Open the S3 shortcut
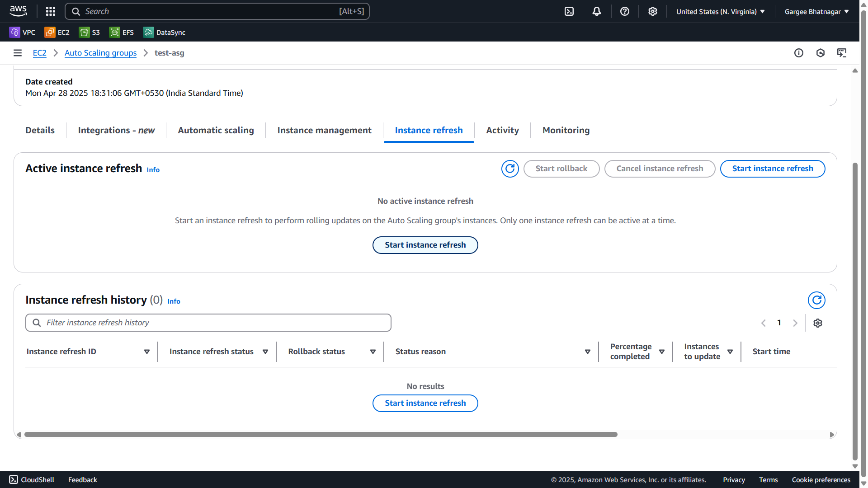The image size is (868, 488). (89, 32)
